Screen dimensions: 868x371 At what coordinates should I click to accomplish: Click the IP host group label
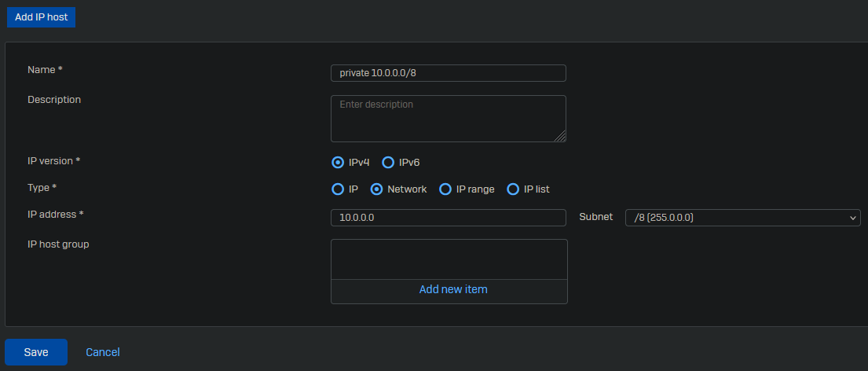(58, 244)
